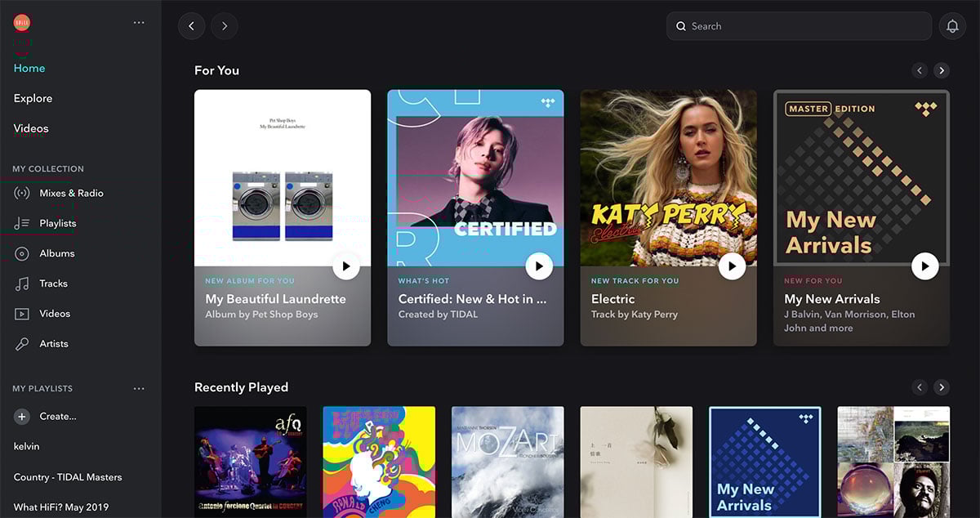The image size is (980, 518).
Task: Go forward with the right arrow button
Action: click(225, 26)
